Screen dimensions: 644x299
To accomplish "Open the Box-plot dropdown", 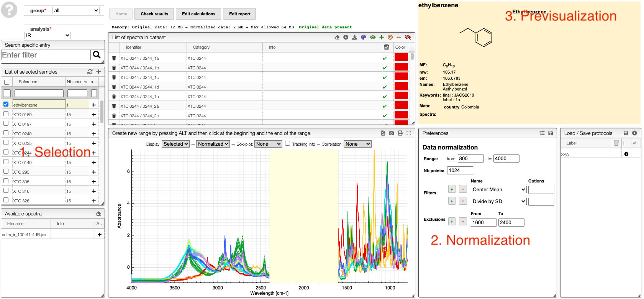I will (x=268, y=144).
